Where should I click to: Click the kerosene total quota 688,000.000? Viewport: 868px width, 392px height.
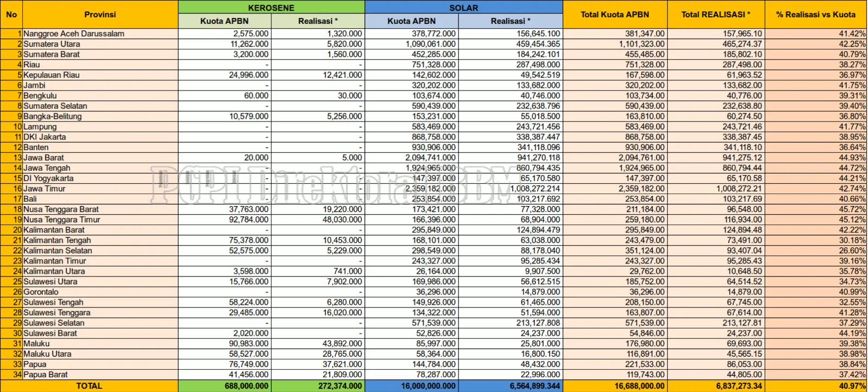click(225, 386)
